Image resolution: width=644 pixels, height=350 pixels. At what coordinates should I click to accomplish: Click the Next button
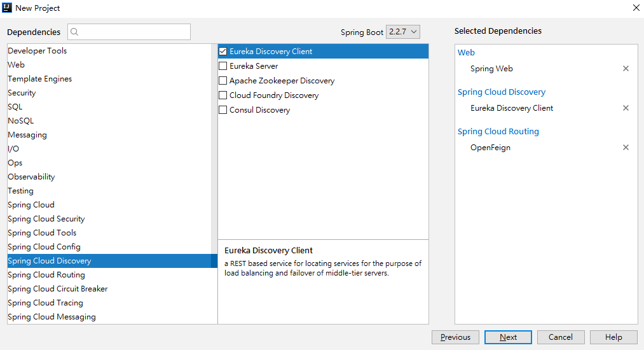(508, 337)
